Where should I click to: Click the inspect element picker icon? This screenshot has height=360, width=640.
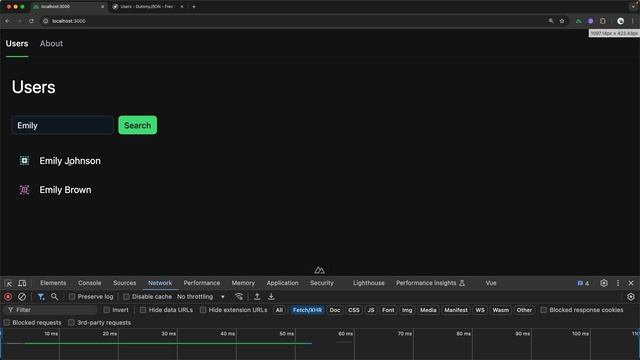coord(8,283)
